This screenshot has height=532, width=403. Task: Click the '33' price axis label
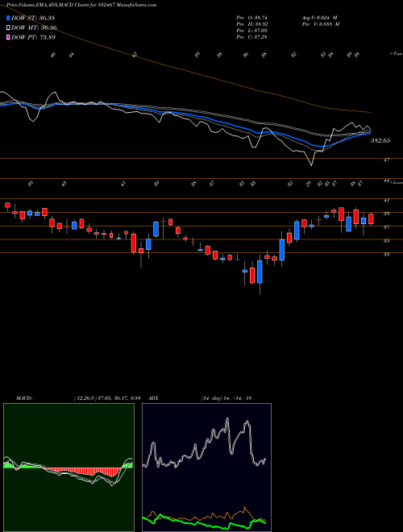click(x=386, y=254)
